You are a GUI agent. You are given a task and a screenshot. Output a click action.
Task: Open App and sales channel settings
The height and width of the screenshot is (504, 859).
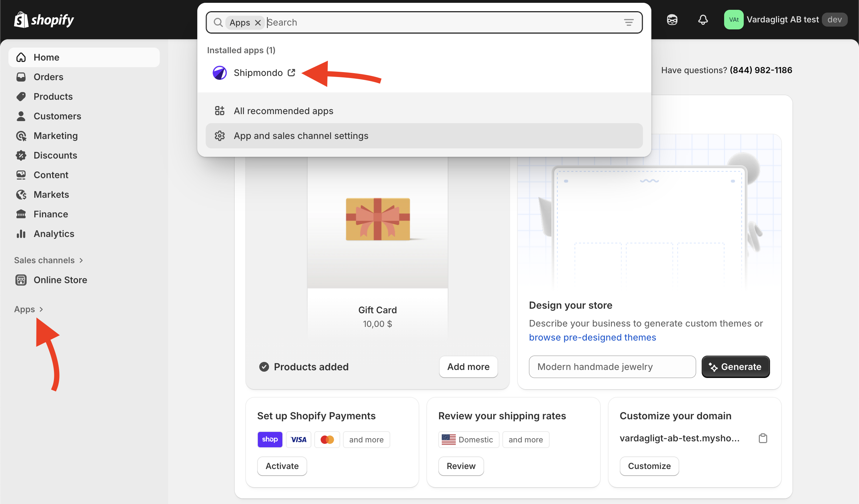(301, 136)
